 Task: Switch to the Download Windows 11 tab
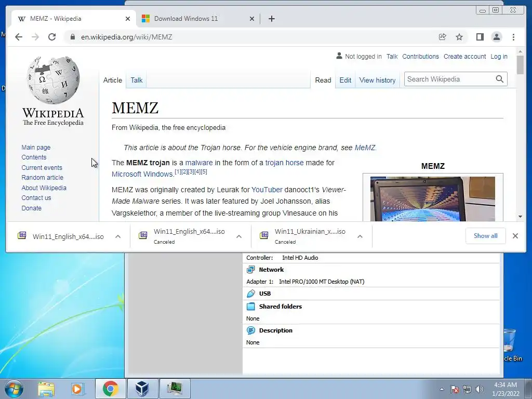(198, 19)
